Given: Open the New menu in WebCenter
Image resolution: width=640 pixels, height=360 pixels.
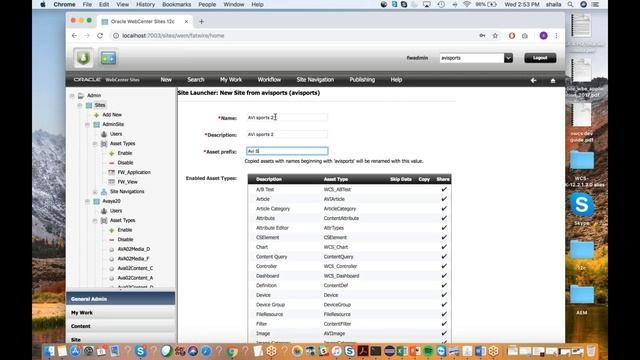Looking at the screenshot, I should click(166, 80).
